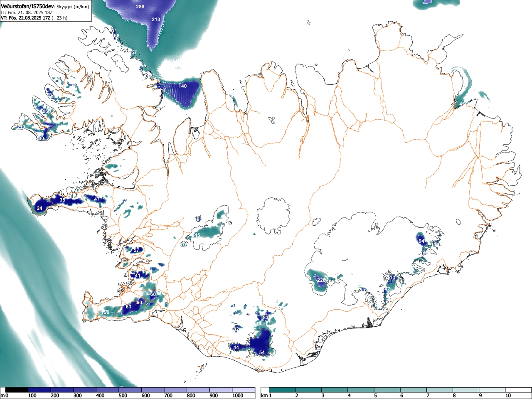The height and width of the screenshot is (399, 532).
Task: Click the '94' value in the southeast
Action: pyautogui.click(x=421, y=241)
